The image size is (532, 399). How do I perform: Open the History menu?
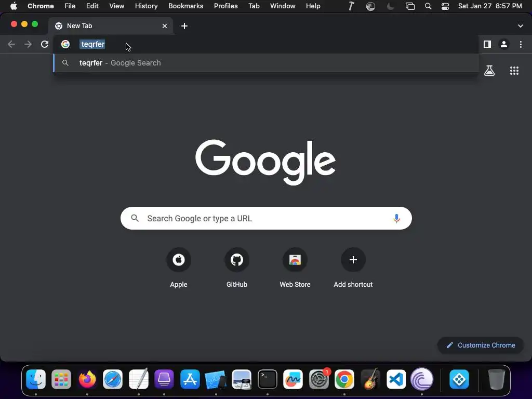pyautogui.click(x=146, y=6)
